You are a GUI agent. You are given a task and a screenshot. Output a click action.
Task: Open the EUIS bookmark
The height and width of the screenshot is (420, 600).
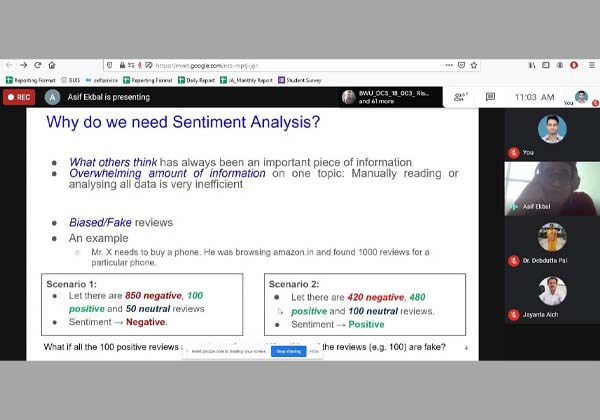71,80
